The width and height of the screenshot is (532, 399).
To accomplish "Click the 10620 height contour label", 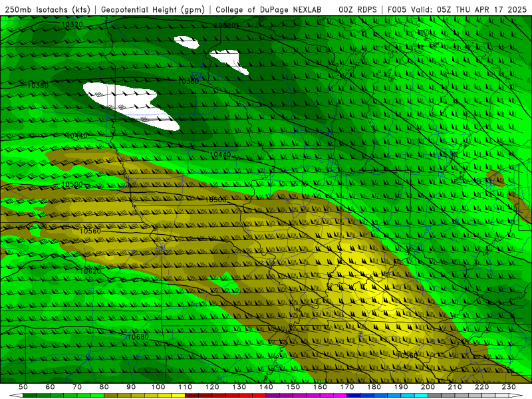I will 90,271.
